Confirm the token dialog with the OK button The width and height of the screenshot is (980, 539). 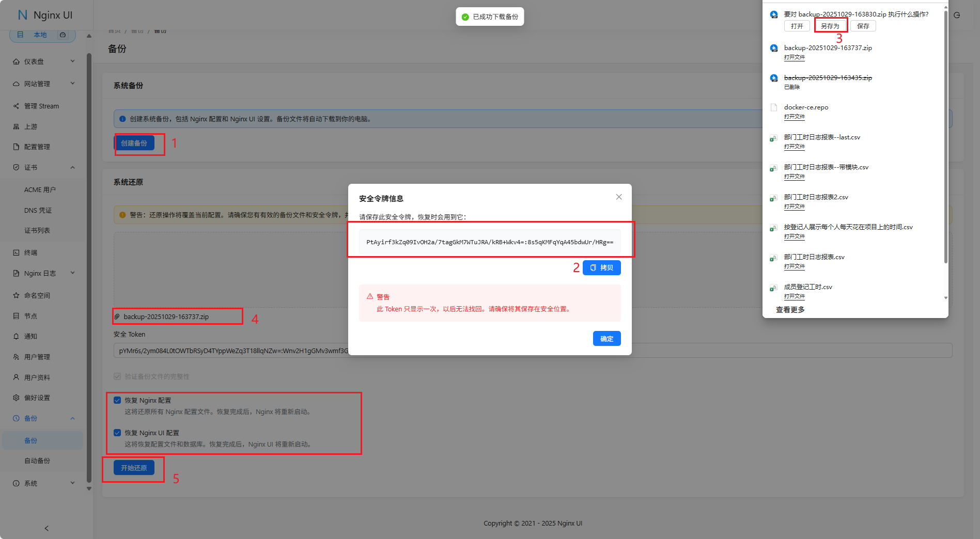point(606,339)
